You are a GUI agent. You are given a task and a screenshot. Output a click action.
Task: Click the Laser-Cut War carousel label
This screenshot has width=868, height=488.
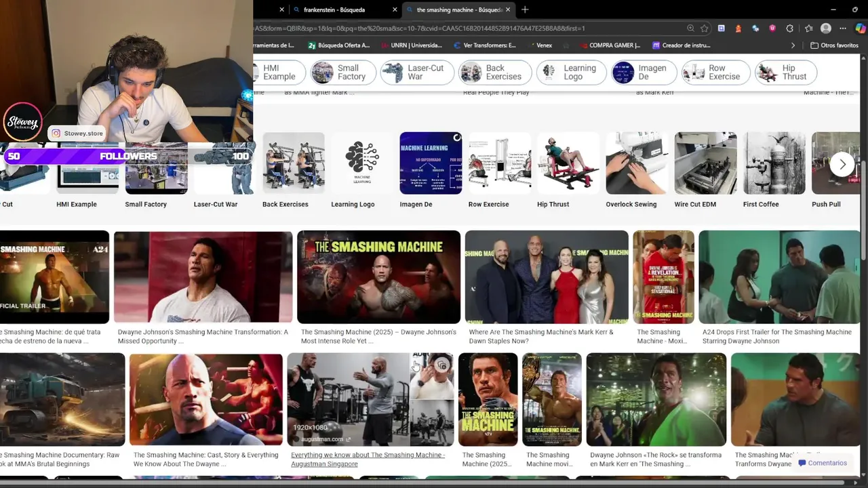pos(216,204)
